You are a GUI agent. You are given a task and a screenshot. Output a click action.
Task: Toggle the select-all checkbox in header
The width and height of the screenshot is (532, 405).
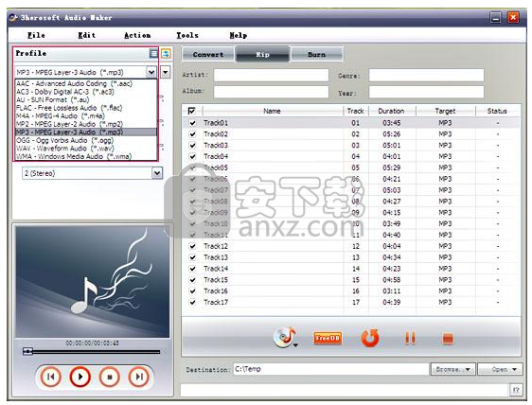[x=191, y=111]
